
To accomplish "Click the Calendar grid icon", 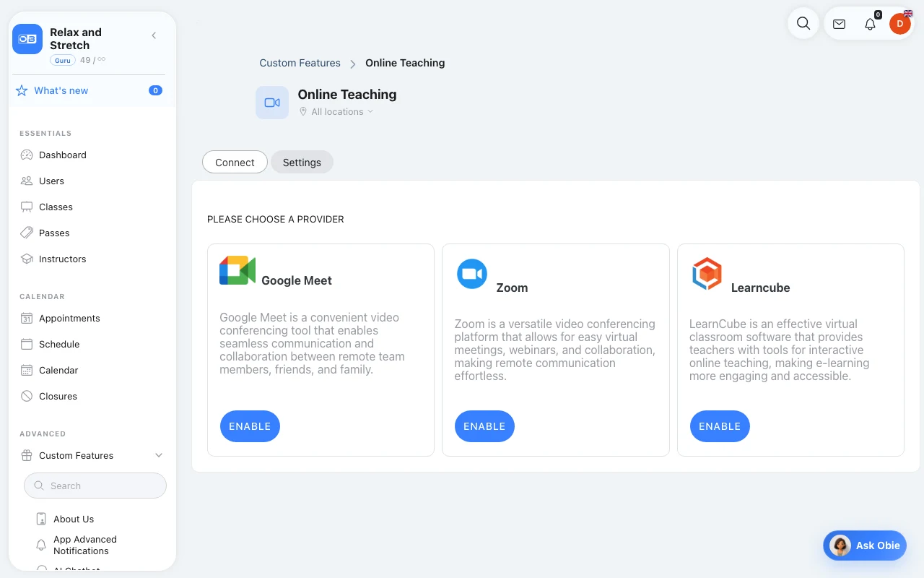I will [27, 370].
